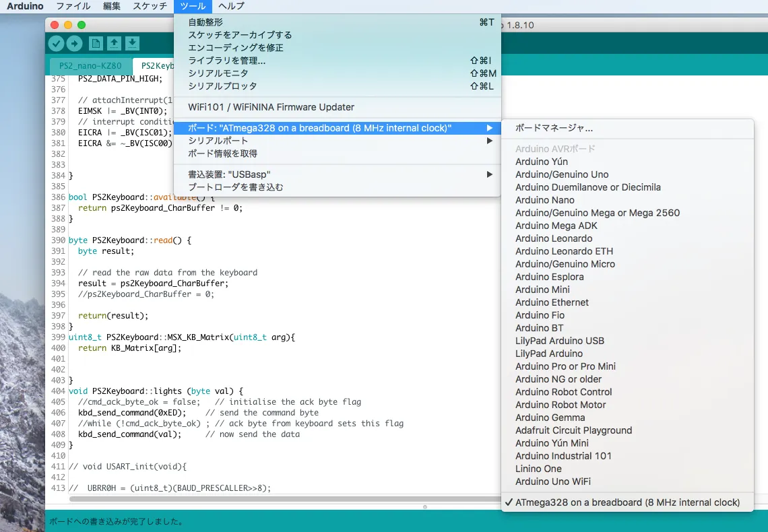This screenshot has height=532, width=768.
Task: Select LilyPad Arduino board
Action: [x=627, y=354]
